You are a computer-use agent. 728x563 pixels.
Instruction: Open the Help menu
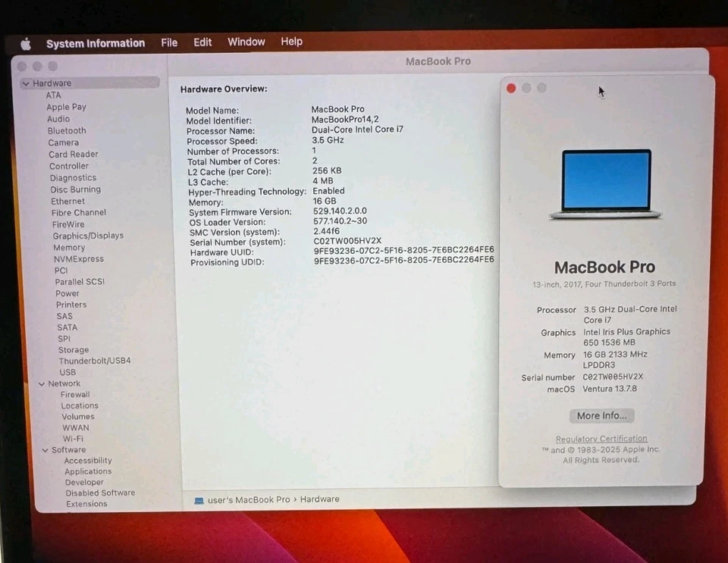[x=291, y=41]
